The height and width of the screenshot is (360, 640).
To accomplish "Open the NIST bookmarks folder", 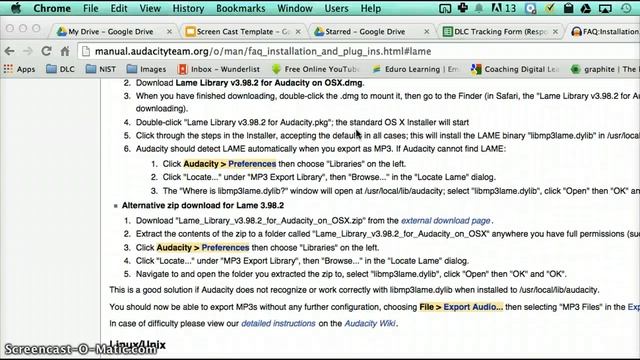I will click(x=101, y=69).
